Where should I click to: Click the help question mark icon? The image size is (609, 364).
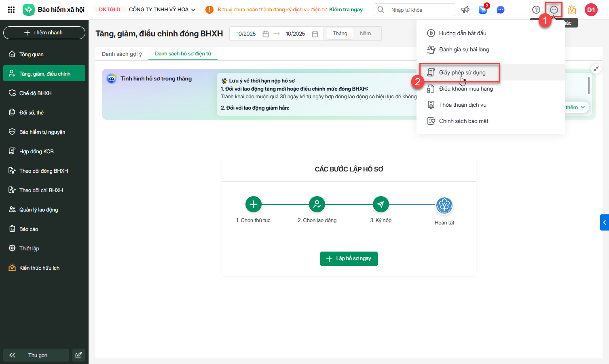point(536,10)
